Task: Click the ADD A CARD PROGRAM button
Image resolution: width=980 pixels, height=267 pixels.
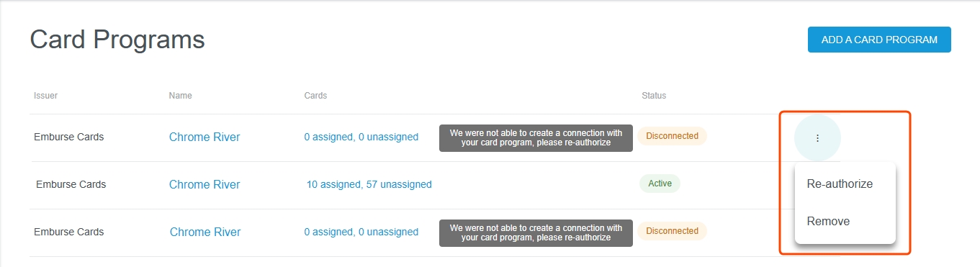Action: click(x=879, y=40)
